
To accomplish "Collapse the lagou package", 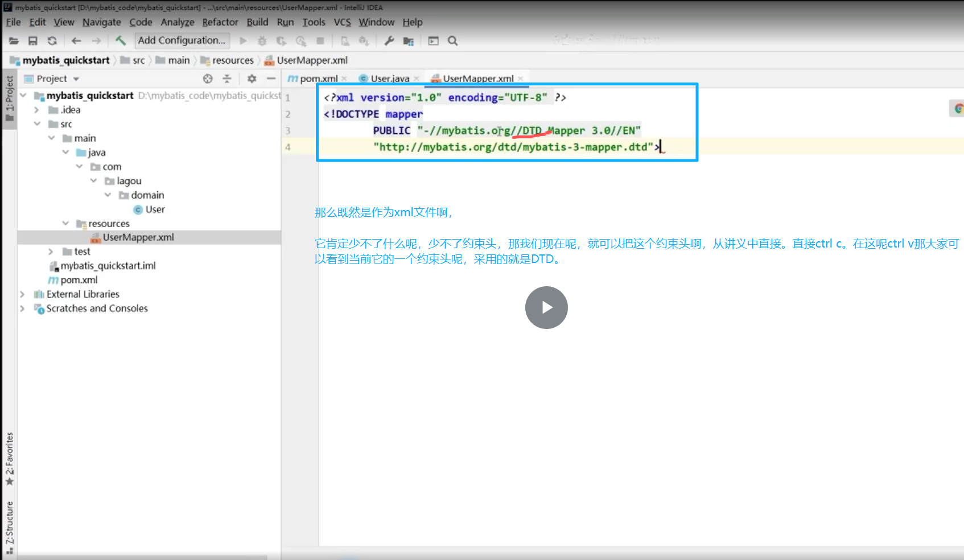I will pos(93,180).
